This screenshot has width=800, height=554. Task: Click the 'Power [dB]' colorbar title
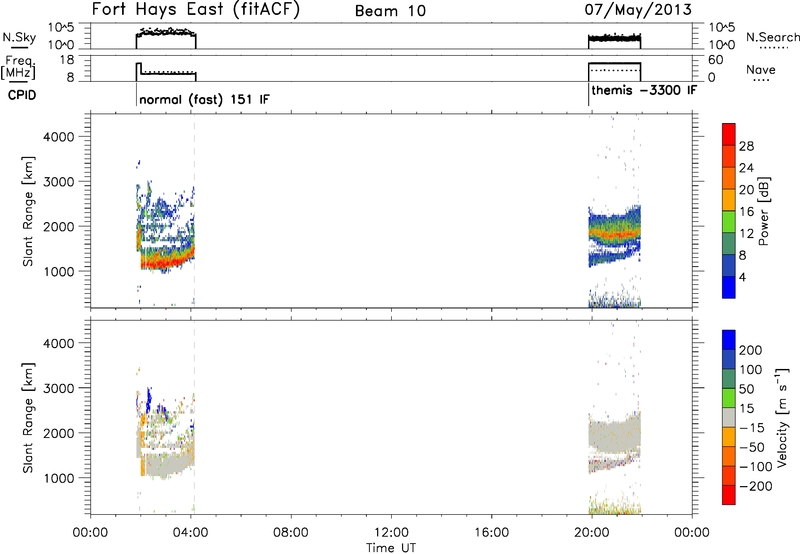tap(764, 211)
